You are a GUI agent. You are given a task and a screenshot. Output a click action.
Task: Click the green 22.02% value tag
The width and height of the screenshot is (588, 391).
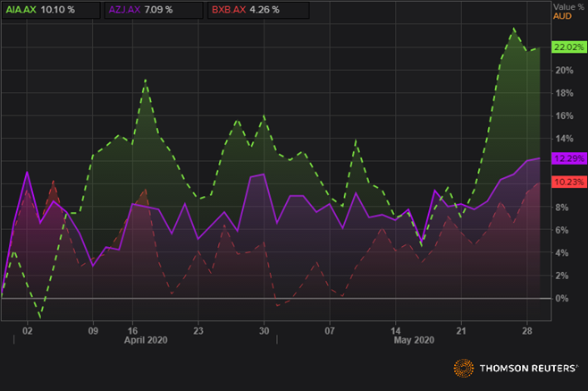pyautogui.click(x=569, y=47)
